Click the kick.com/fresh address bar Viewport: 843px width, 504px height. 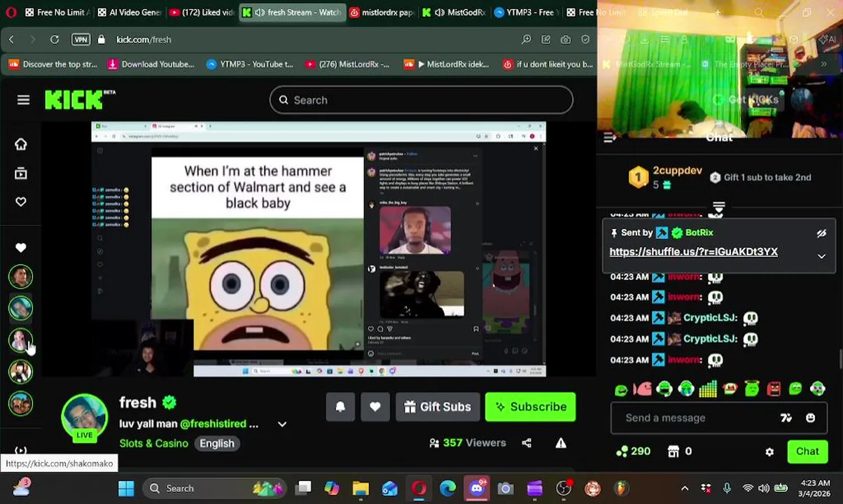[308, 40]
